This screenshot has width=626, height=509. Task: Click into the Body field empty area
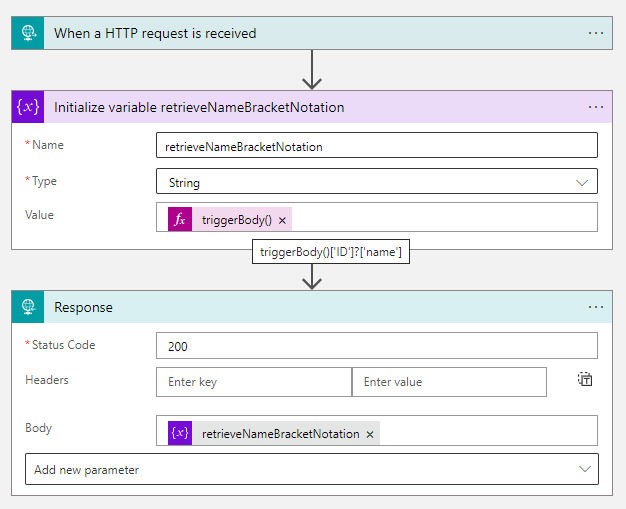click(x=489, y=431)
